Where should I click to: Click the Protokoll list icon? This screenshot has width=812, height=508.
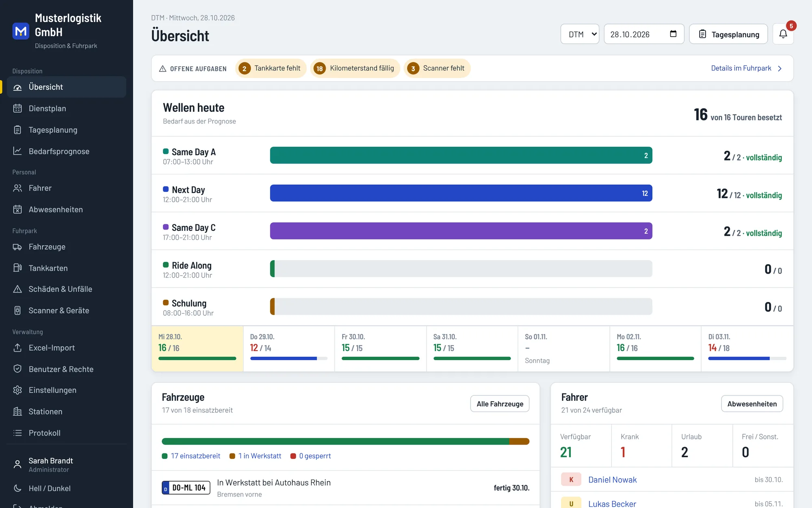(x=17, y=433)
